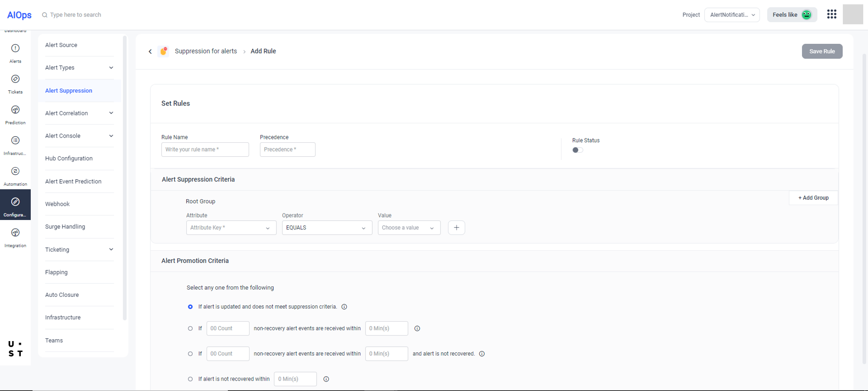Click the plus icon to add condition
868x391 pixels.
[456, 228]
